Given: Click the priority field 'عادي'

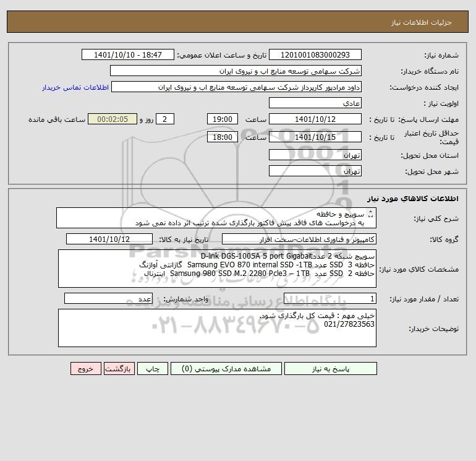Looking at the screenshot, I should pyautogui.click(x=315, y=103).
